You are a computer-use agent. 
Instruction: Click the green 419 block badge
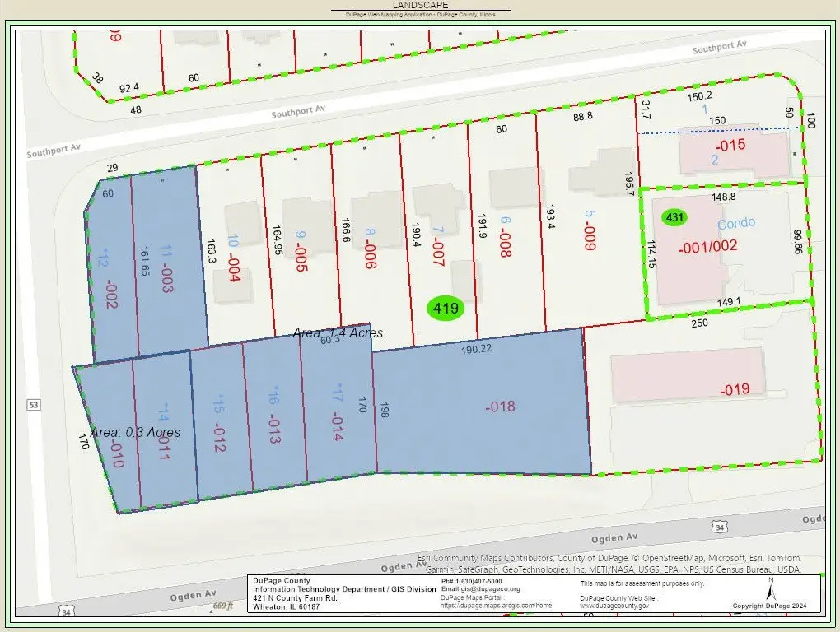point(446,309)
